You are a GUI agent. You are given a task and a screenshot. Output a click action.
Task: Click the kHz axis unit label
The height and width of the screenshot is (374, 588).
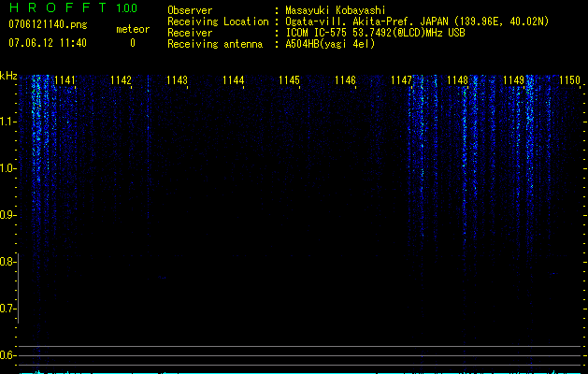(x=8, y=76)
